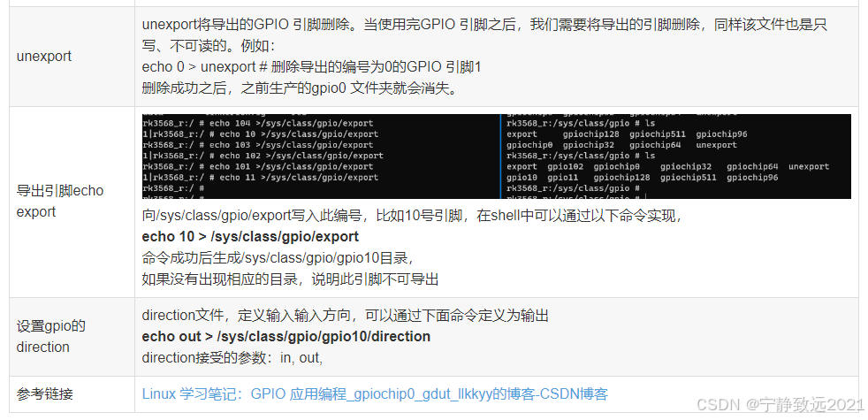Open the Linux 学习笔记 GPIO reference link

click(x=375, y=394)
